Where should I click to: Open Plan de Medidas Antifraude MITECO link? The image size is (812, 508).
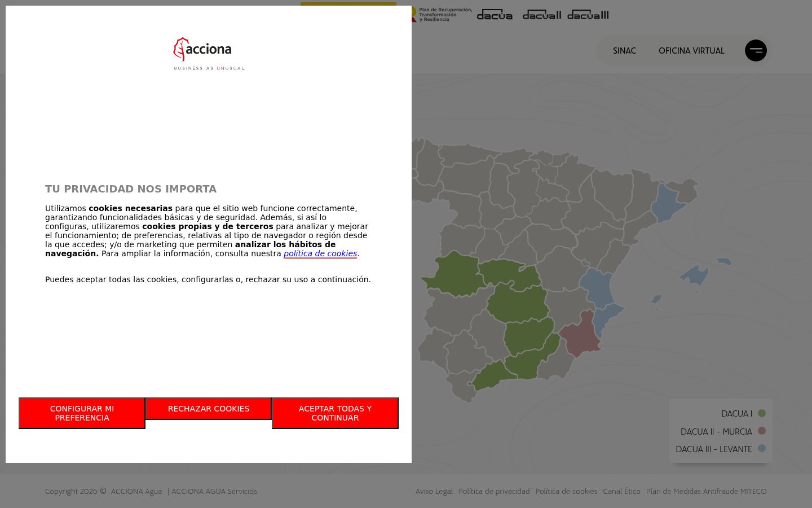[x=706, y=492]
